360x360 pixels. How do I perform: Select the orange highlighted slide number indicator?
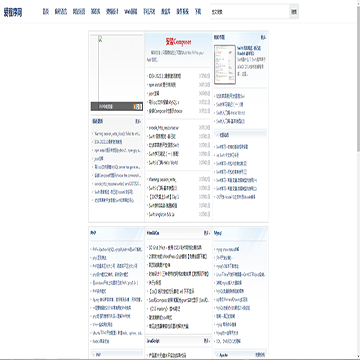(x=135, y=107)
